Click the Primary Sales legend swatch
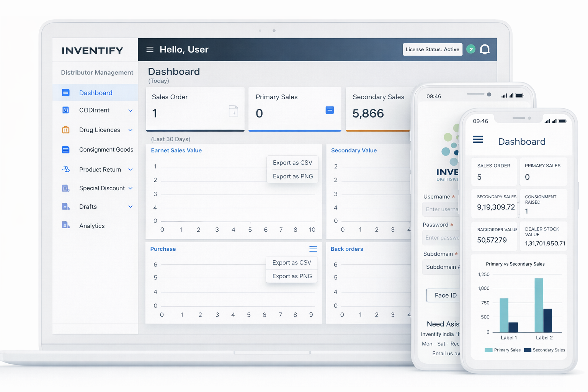 click(488, 350)
